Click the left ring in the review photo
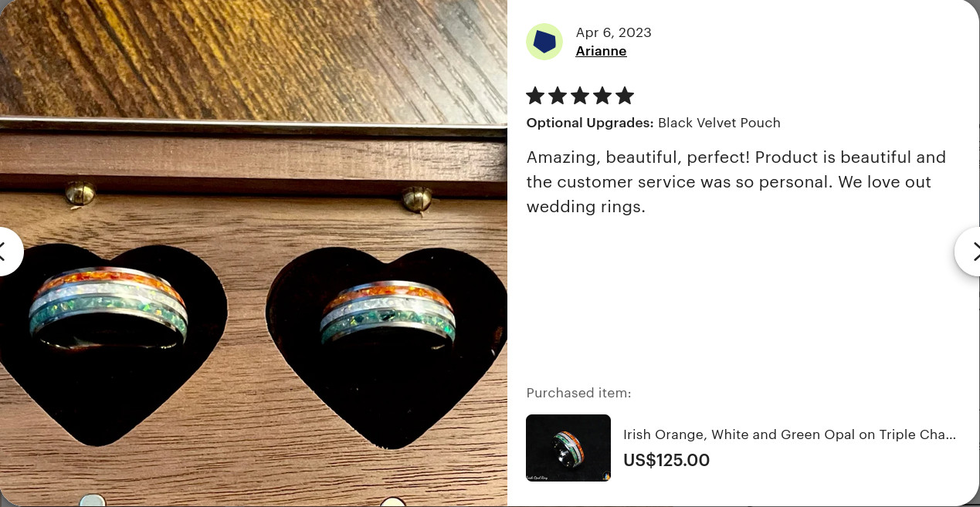This screenshot has width=980, height=507. [107, 307]
